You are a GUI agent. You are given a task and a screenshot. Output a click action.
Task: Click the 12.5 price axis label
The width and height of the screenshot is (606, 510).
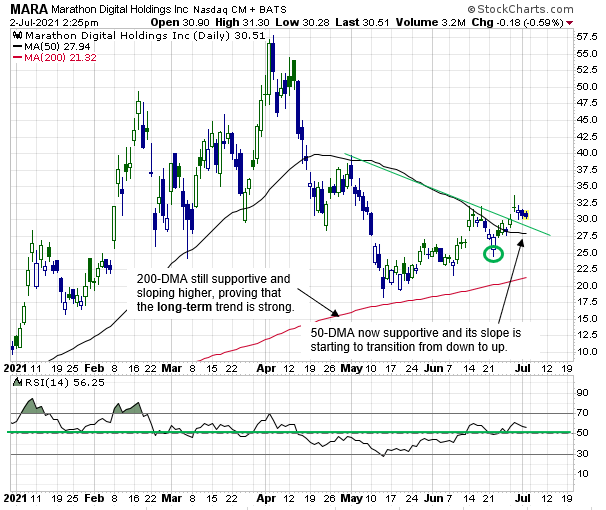tap(587, 335)
